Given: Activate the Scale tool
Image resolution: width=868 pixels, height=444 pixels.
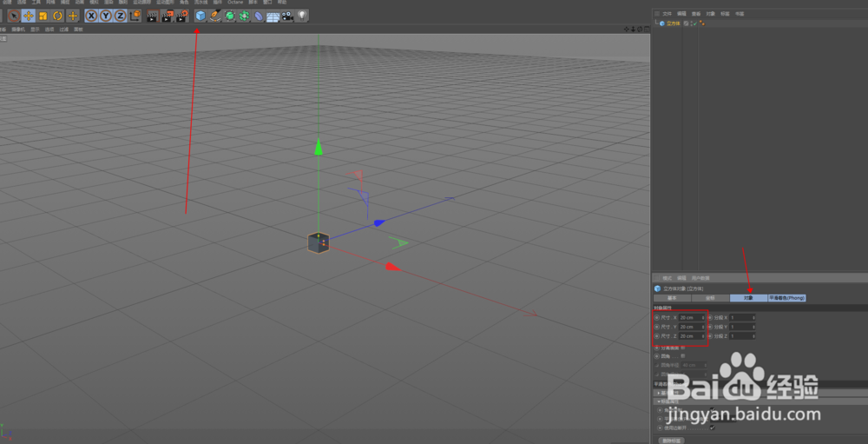Looking at the screenshot, I should [43, 16].
